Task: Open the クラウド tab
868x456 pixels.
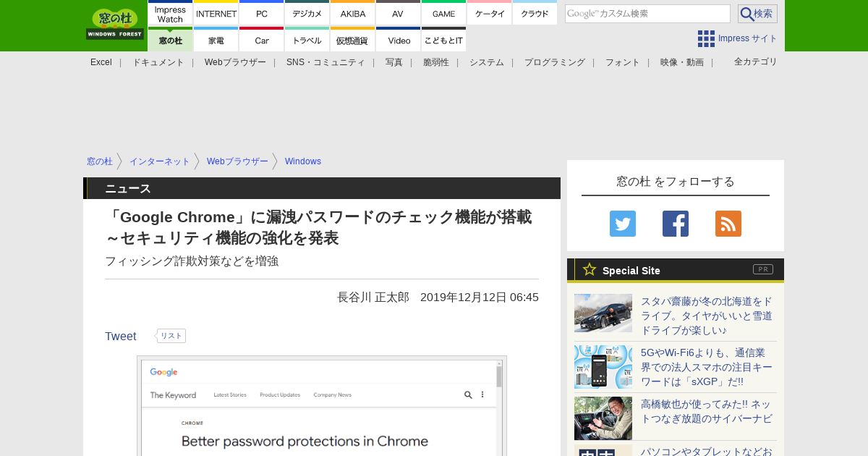Action: point(535,14)
